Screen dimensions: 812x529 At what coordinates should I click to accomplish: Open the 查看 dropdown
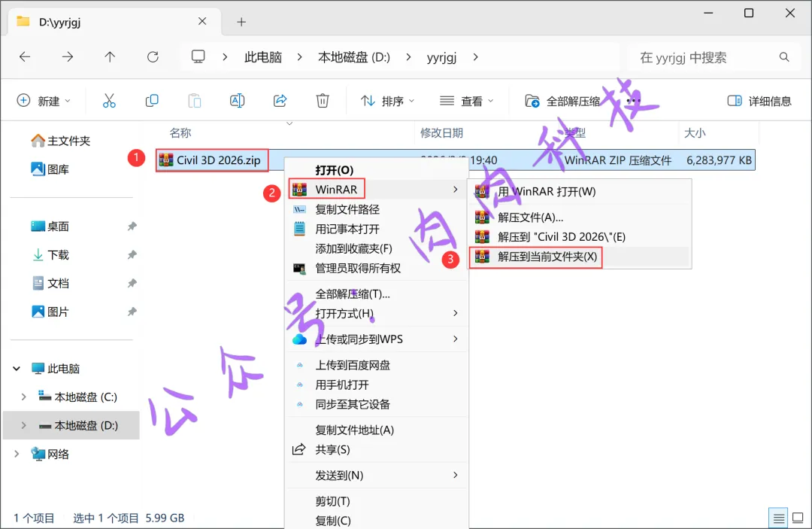pos(466,101)
